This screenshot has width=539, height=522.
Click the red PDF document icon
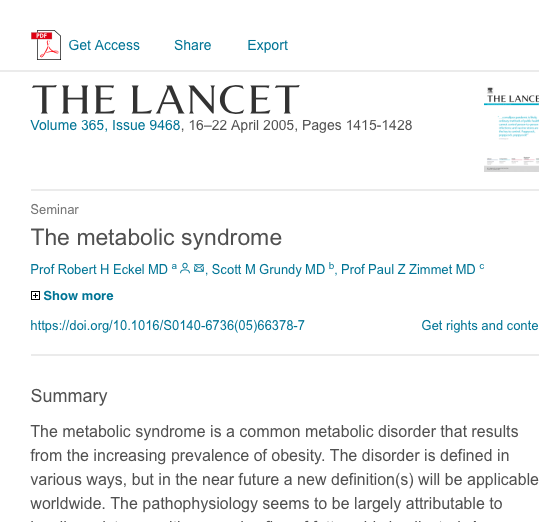[x=46, y=45]
